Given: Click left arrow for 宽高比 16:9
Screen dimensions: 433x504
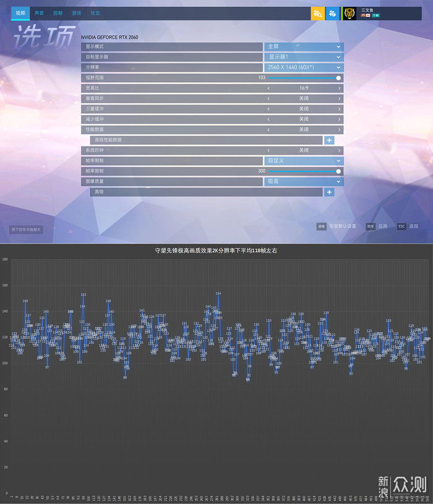Looking at the screenshot, I should 268,88.
